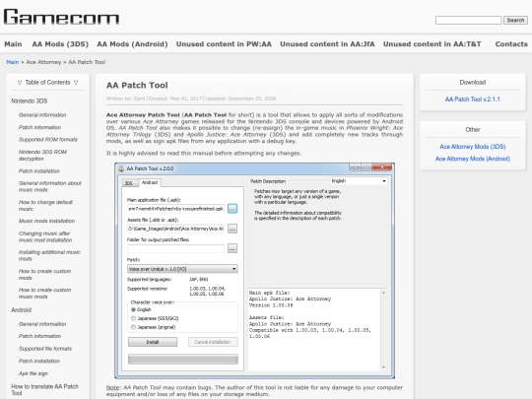Open AA Mods (3DS) menu item

pyautogui.click(x=60, y=44)
